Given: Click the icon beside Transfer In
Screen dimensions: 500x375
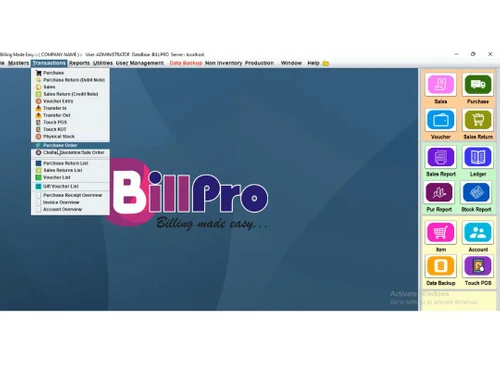Looking at the screenshot, I should (x=38, y=108).
